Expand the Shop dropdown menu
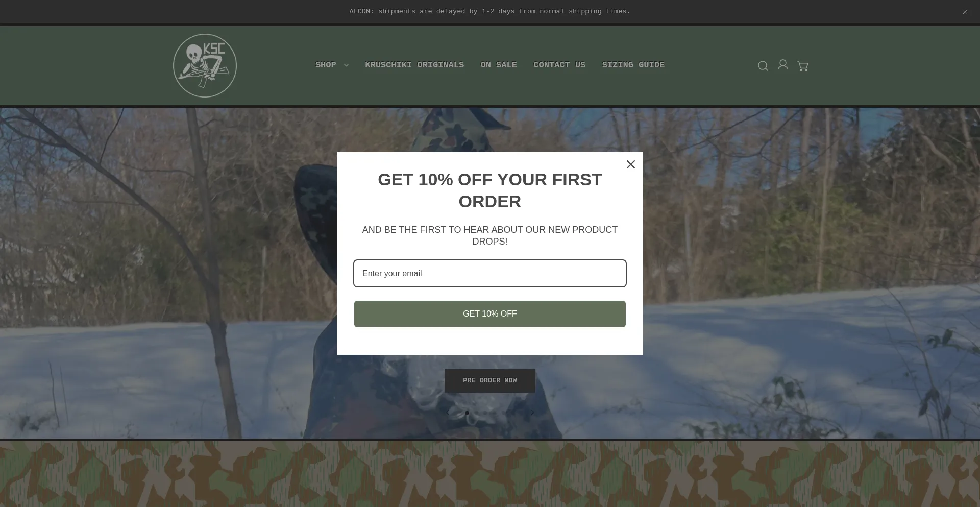The image size is (980, 507). tap(332, 65)
